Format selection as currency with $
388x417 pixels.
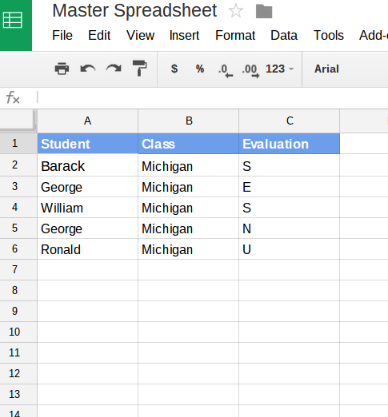(x=174, y=69)
